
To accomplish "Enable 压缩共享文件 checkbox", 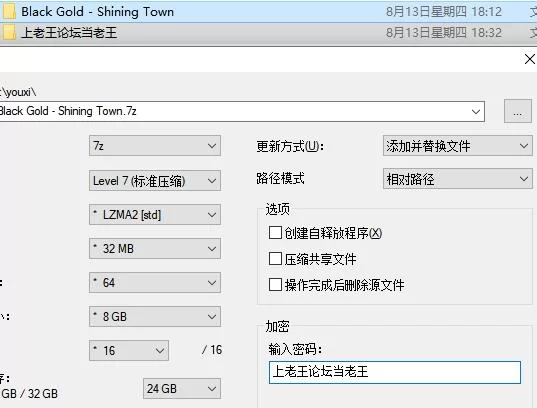I will click(275, 259).
